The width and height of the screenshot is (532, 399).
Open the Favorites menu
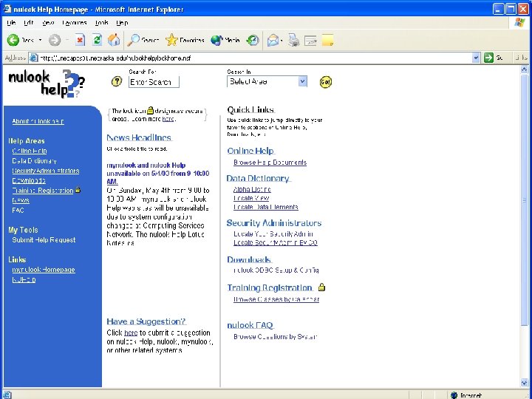click(75, 23)
